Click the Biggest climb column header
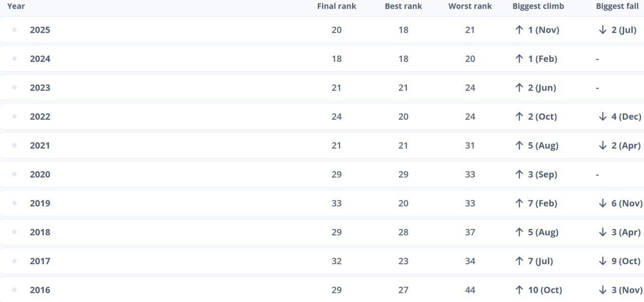The height and width of the screenshot is (302, 644). click(x=538, y=6)
